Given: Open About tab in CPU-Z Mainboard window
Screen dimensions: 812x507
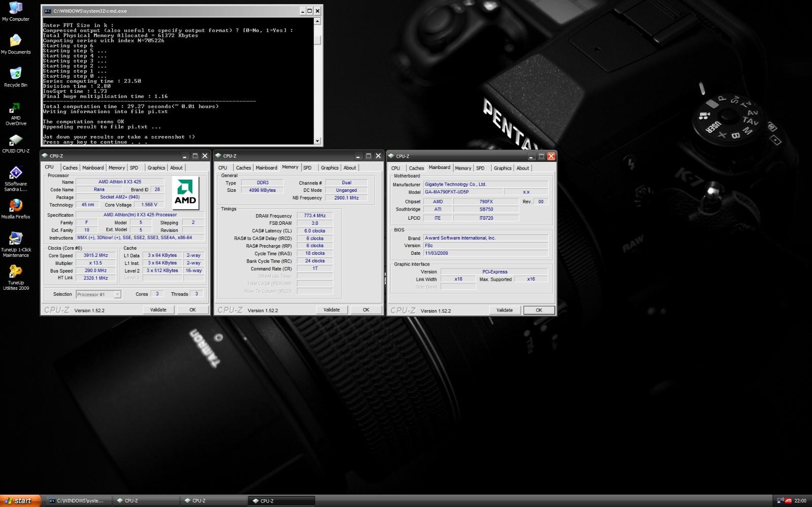Looking at the screenshot, I should click(x=523, y=168).
